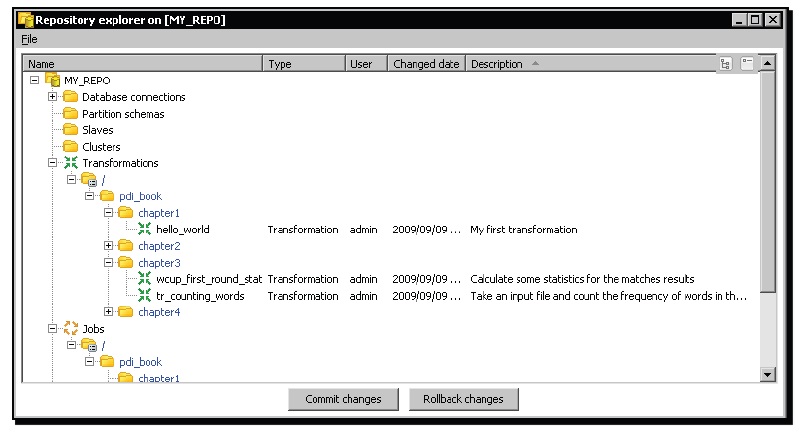Click 'My first transformation' description text

523,229
